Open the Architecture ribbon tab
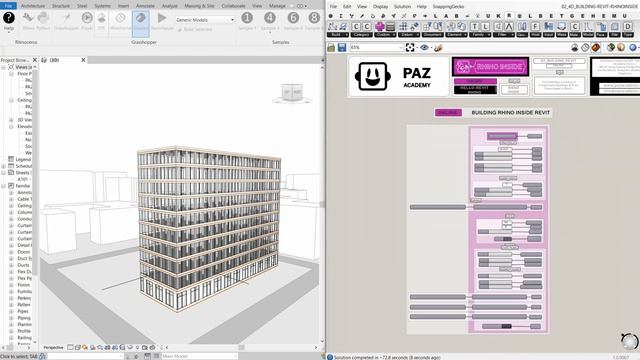640x360 pixels. [x=33, y=6]
